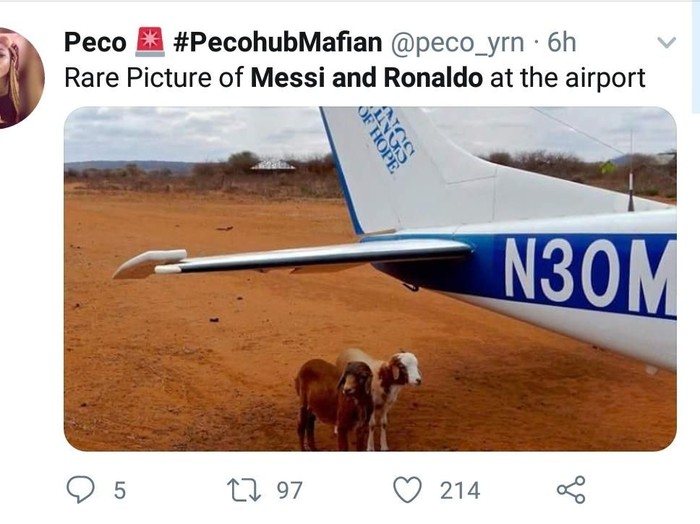Screen dimensions: 700x524
Task: Retweet this post using the arrows icon
Action: (x=244, y=490)
